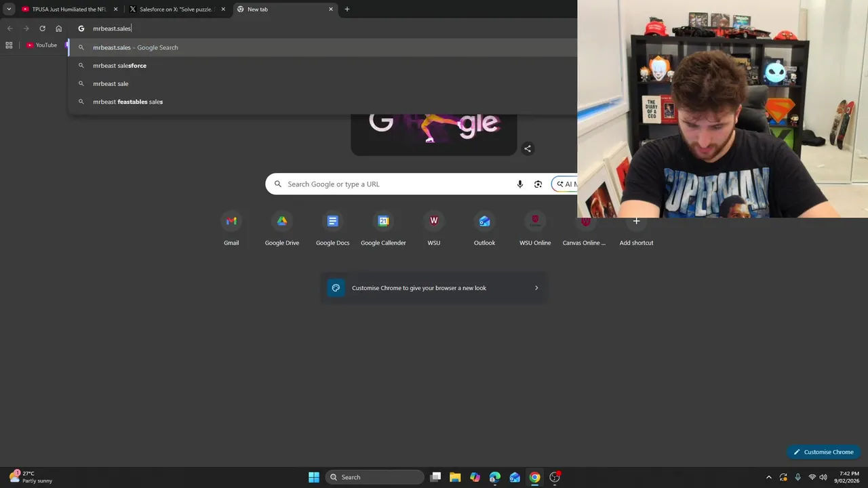Open Outlook mail from taskbar

(x=515, y=477)
